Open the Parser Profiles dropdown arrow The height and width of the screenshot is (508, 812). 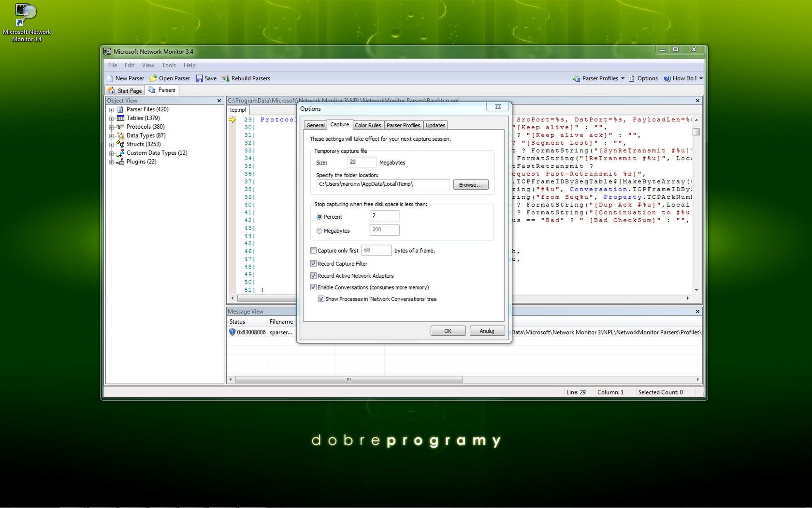pyautogui.click(x=623, y=78)
